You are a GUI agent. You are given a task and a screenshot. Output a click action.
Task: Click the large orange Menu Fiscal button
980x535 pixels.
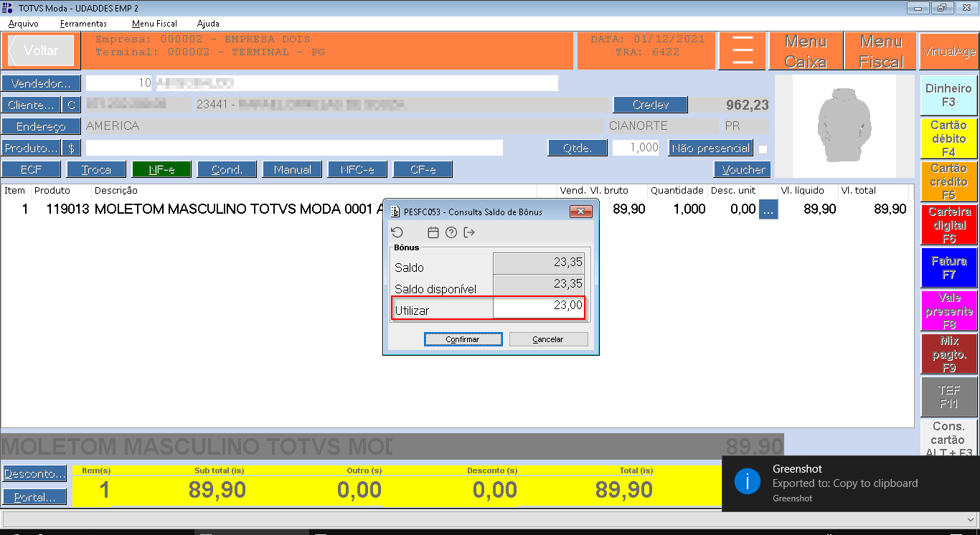881,51
